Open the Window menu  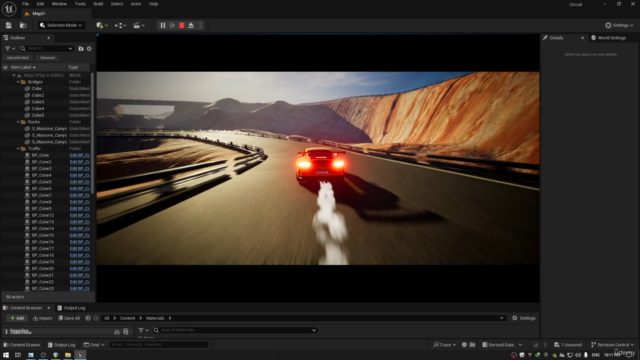(x=59, y=4)
